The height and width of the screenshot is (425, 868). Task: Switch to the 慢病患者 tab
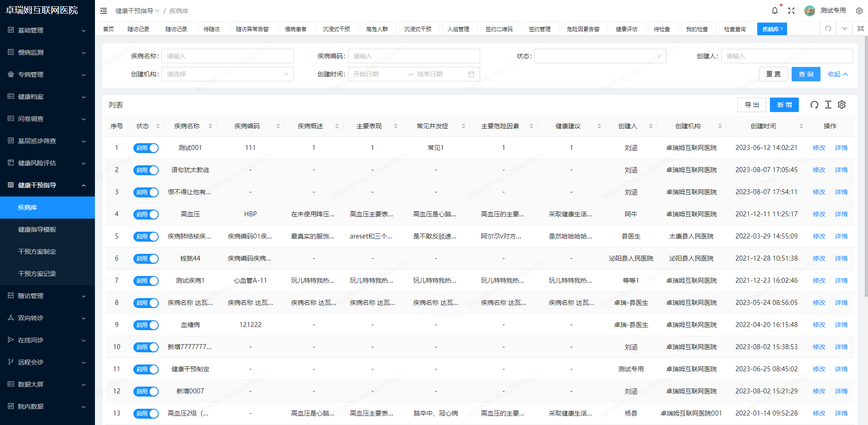(297, 28)
